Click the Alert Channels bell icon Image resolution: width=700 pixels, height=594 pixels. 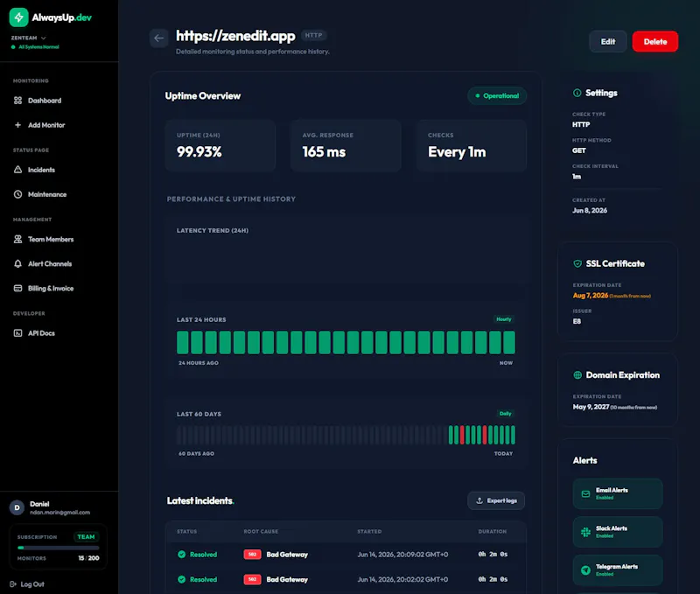pyautogui.click(x=17, y=263)
